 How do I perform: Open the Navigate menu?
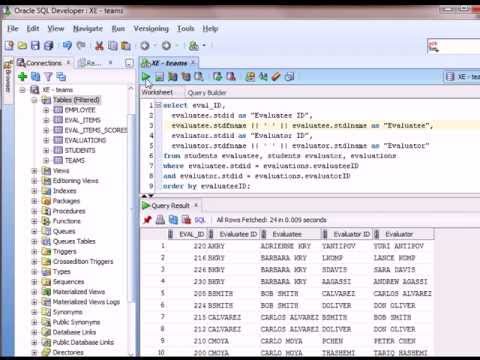88,29
